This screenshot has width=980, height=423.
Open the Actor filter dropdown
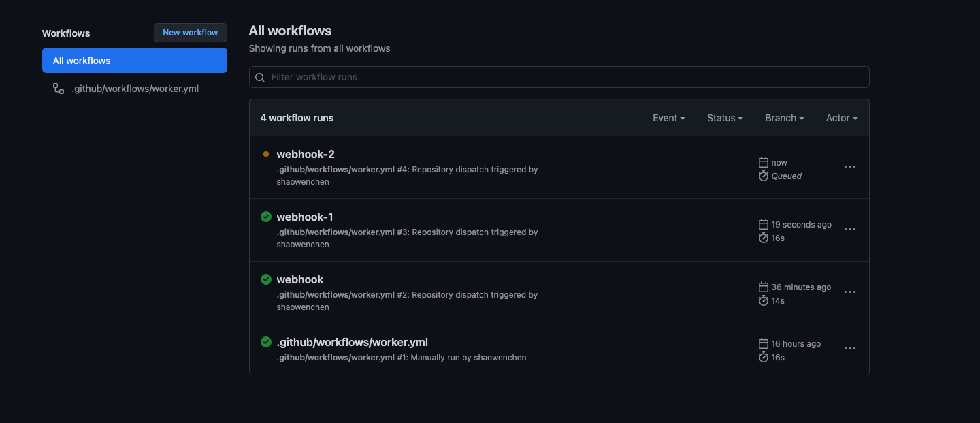click(841, 118)
